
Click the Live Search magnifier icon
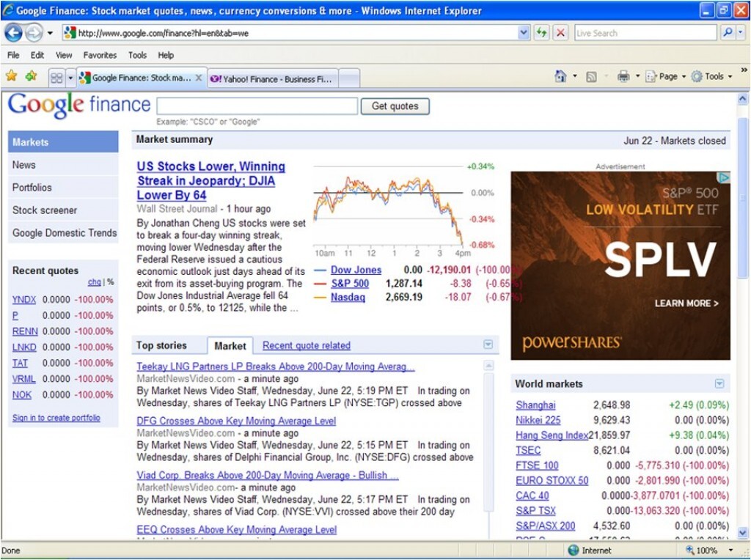point(727,33)
